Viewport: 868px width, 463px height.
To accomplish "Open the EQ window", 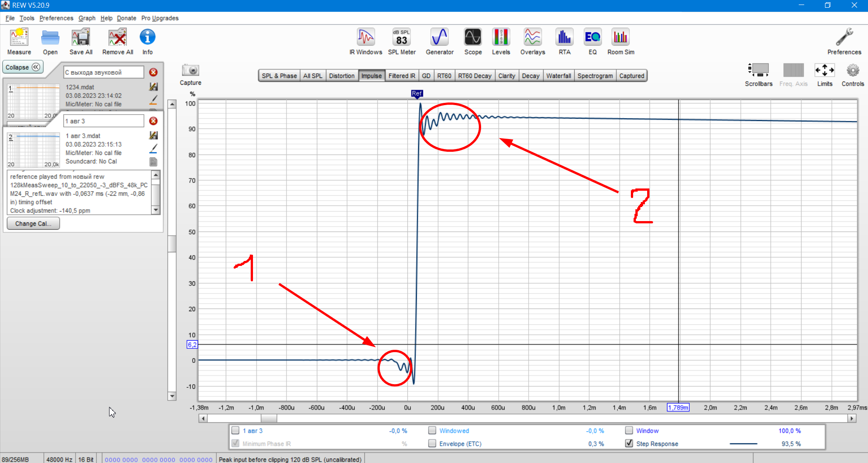I will pos(592,37).
